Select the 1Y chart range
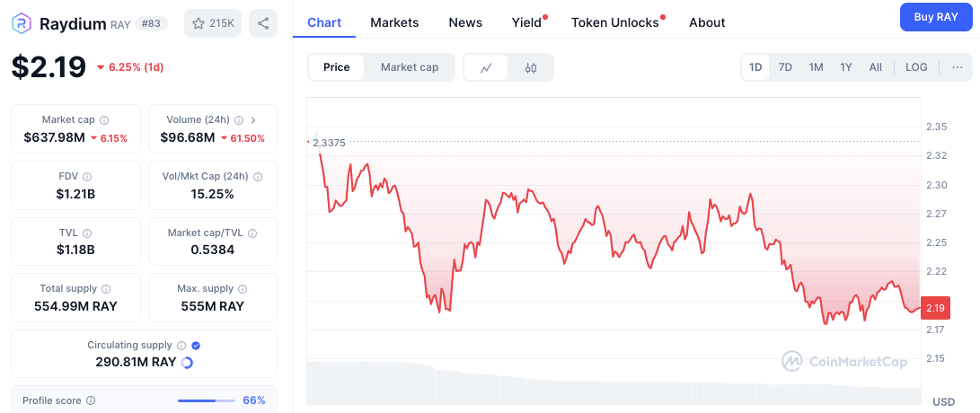Image resolution: width=980 pixels, height=413 pixels. (845, 67)
